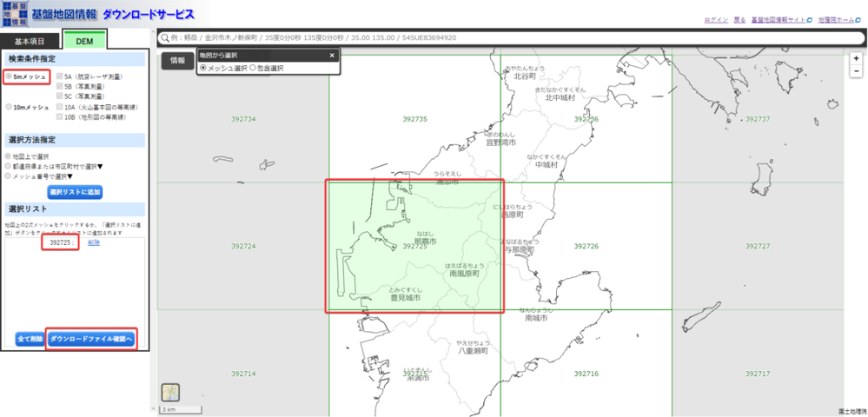Choose 都道府県または市区町村で選択 option
This screenshot has height=417, width=868.
(8, 166)
